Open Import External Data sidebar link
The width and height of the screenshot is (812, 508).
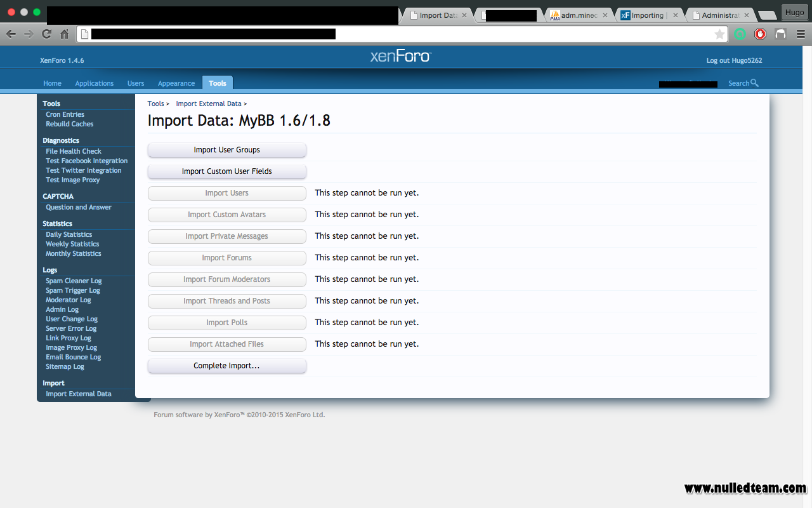pos(79,394)
